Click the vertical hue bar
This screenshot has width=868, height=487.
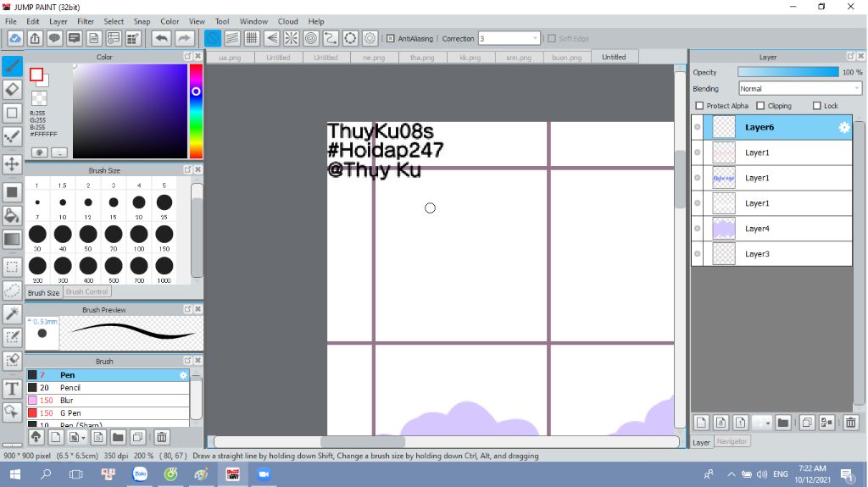pos(196,111)
